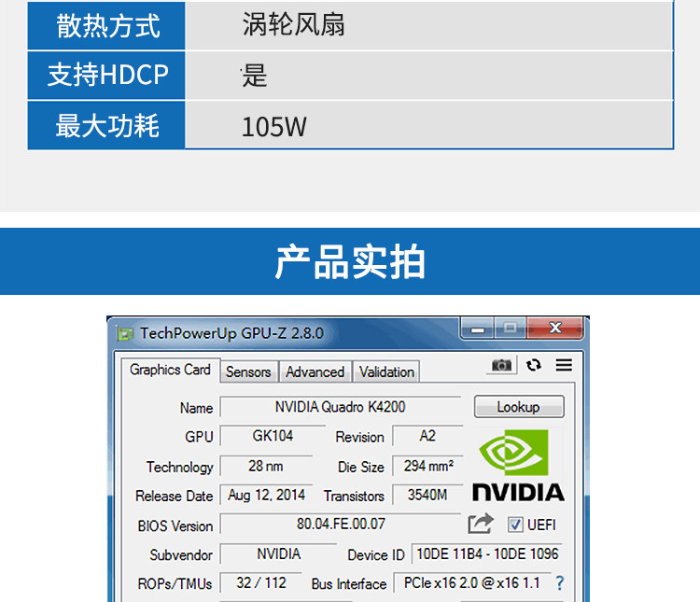Click the Die Size value 294 mm²

point(428,467)
